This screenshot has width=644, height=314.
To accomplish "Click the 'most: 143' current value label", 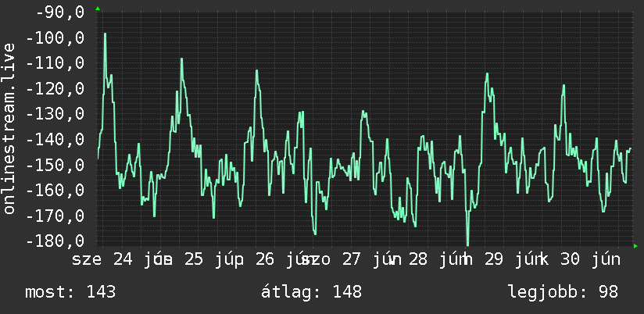I will 70,292.
